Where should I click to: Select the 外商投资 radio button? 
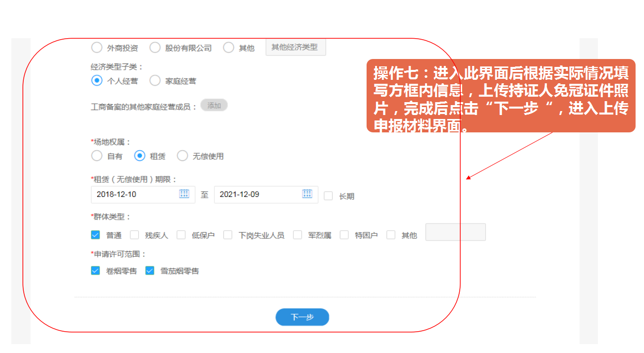[x=97, y=48]
